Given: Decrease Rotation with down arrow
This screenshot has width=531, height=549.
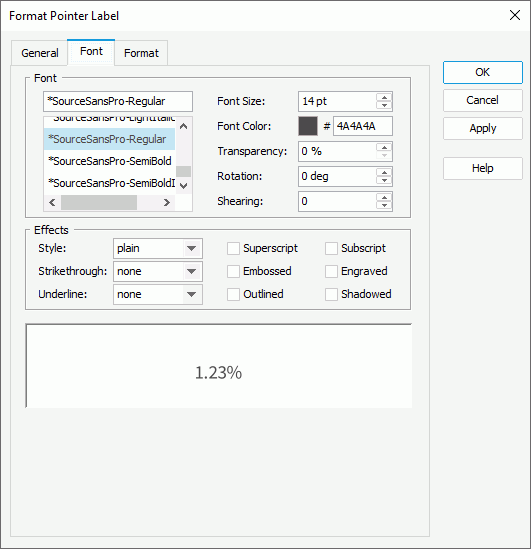Looking at the screenshot, I should (x=384, y=180).
